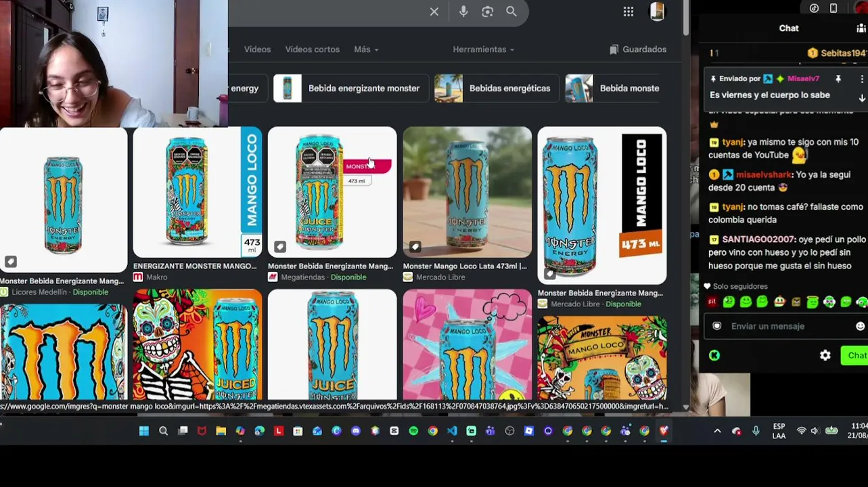Viewport: 868px width, 487px height.
Task: Open Windows taskbar search
Action: click(163, 431)
